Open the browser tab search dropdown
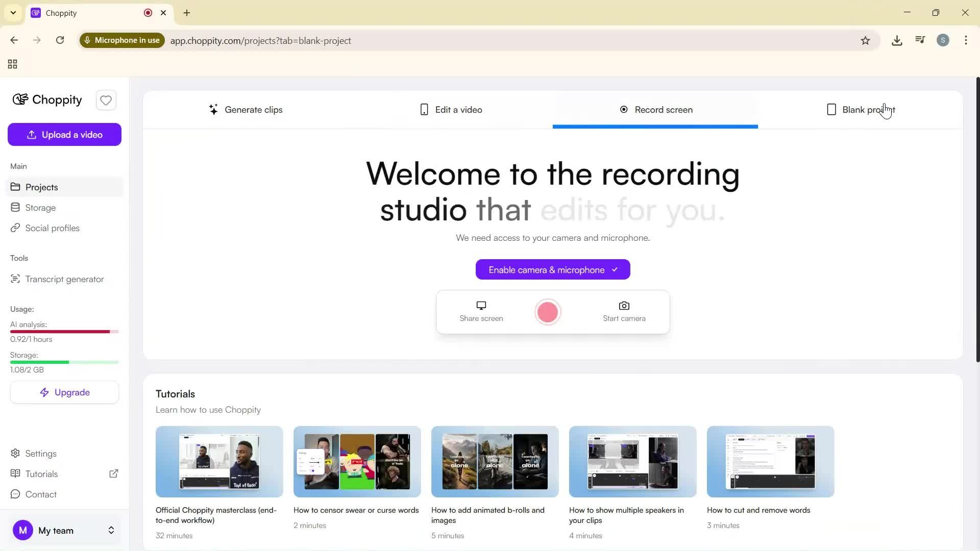 coord(13,12)
